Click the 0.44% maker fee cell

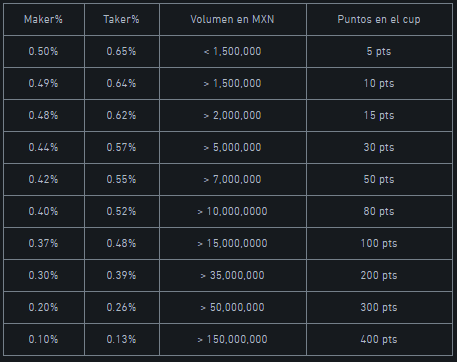pyautogui.click(x=44, y=147)
